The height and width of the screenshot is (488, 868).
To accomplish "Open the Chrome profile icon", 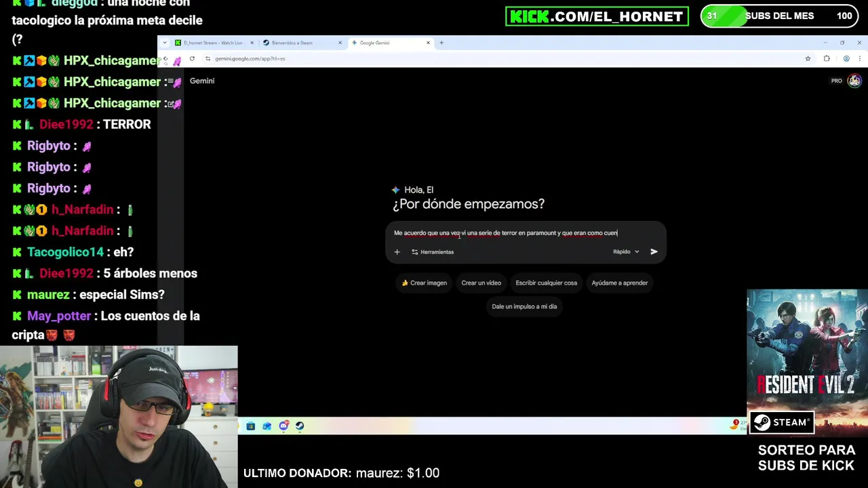I will coord(846,59).
